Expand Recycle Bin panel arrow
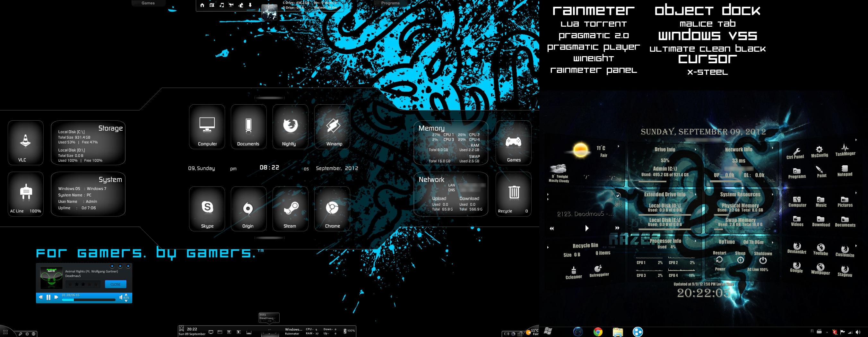The width and height of the screenshot is (868, 337). tap(548, 247)
